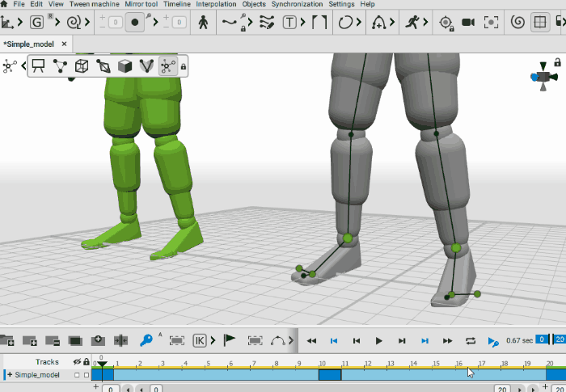This screenshot has height=392, width=566.
Task: Click the wireframe box view mode icon
Action: [82, 66]
